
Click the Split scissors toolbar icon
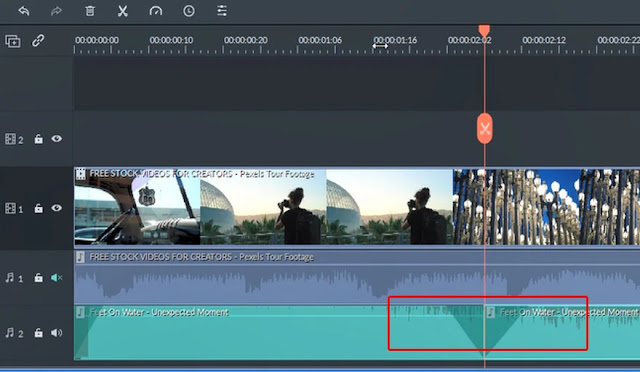[122, 11]
